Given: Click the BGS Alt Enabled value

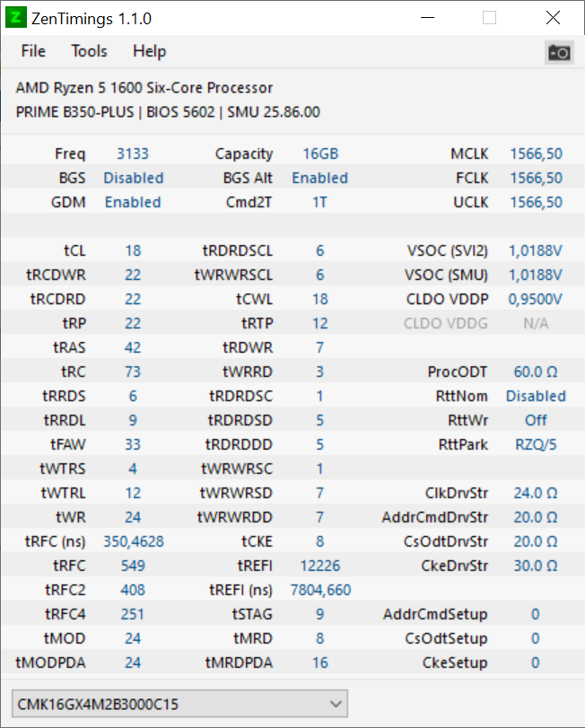Looking at the screenshot, I should click(319, 178).
